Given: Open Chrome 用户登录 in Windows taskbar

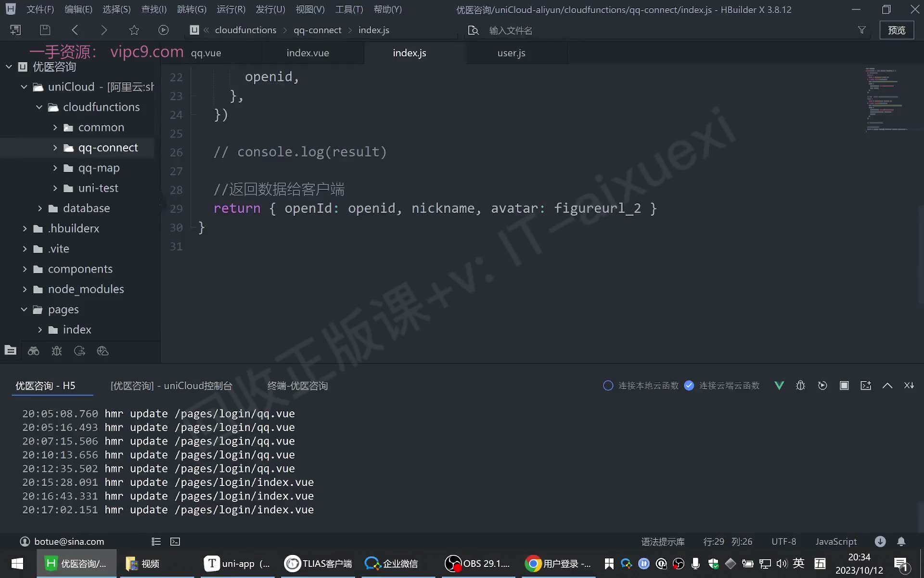Looking at the screenshot, I should click(x=558, y=564).
